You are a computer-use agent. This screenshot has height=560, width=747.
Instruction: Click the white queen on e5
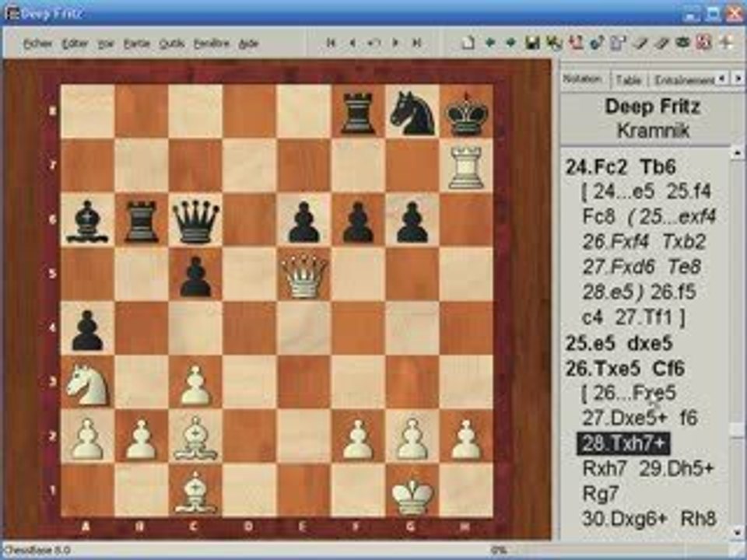(x=303, y=275)
